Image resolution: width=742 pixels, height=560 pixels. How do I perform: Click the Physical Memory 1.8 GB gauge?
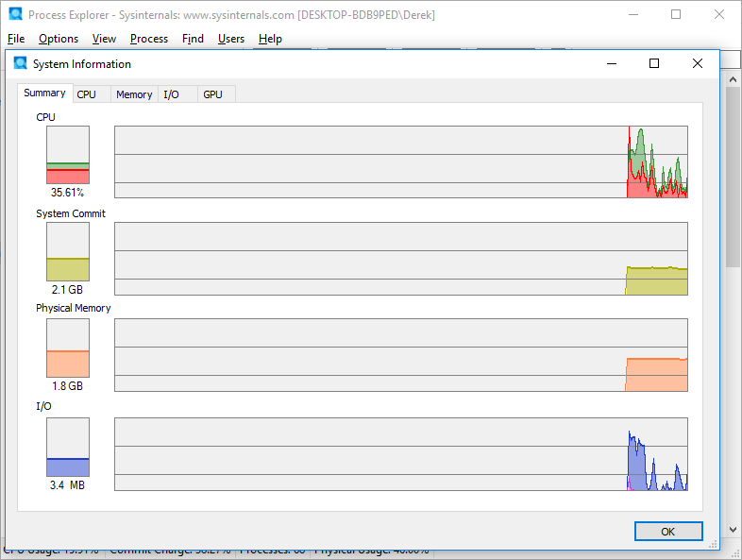(68, 348)
